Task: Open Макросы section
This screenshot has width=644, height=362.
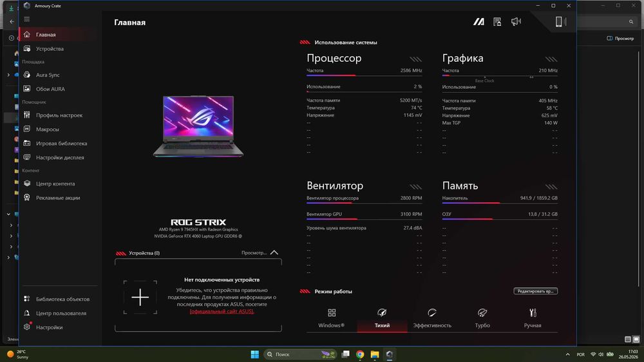Action: [x=59, y=129]
